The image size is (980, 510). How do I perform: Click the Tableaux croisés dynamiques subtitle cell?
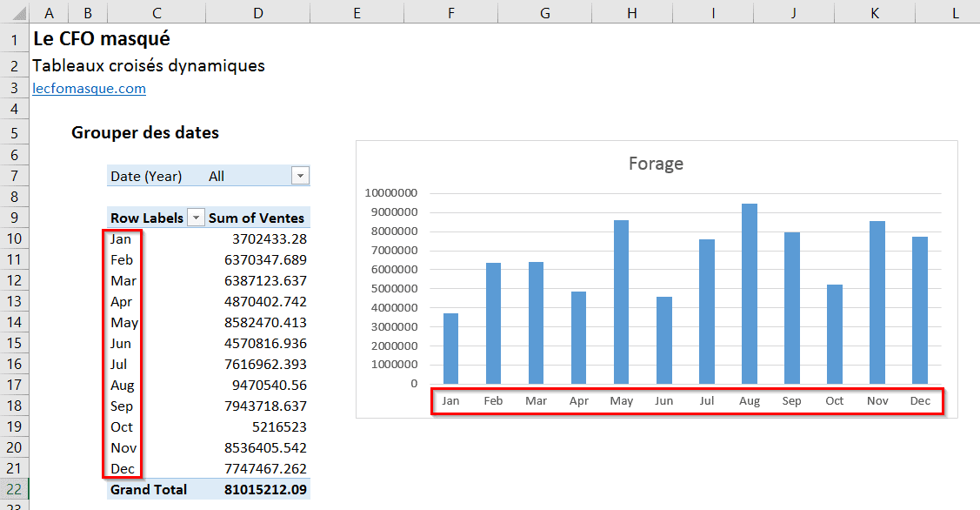click(x=148, y=66)
